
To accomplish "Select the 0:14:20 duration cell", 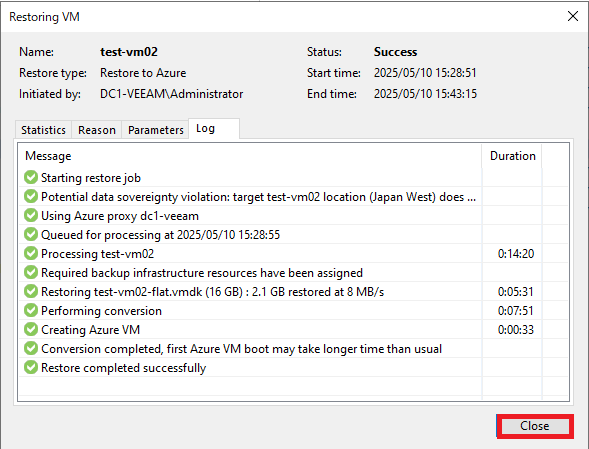I will [515, 254].
